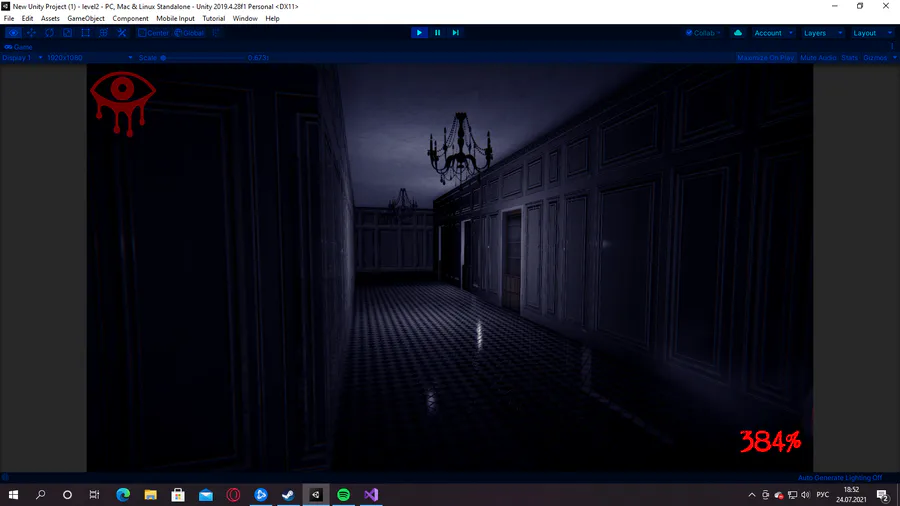This screenshot has width=900, height=506.
Task: Open the Window menu
Action: pos(245,18)
